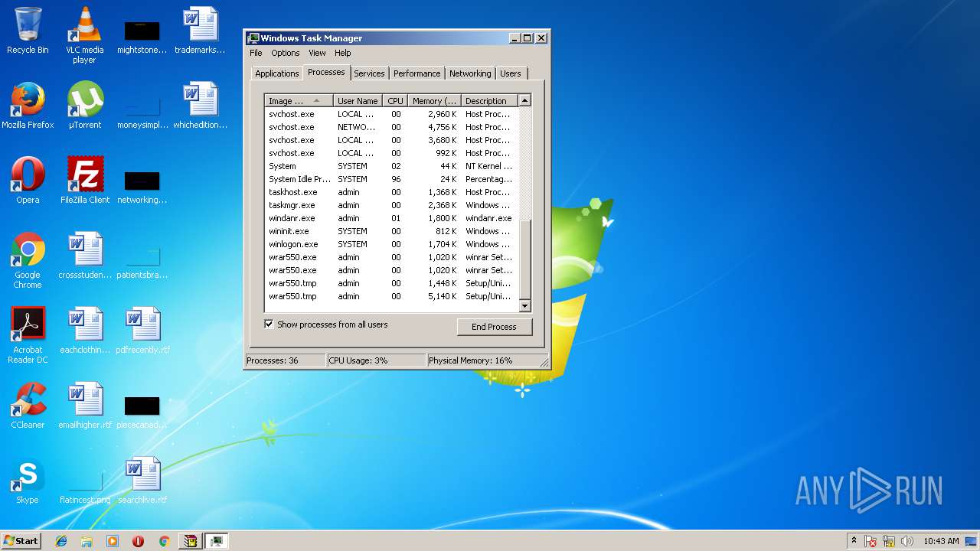Switch to the Networking tab
980x551 pixels.
point(470,73)
